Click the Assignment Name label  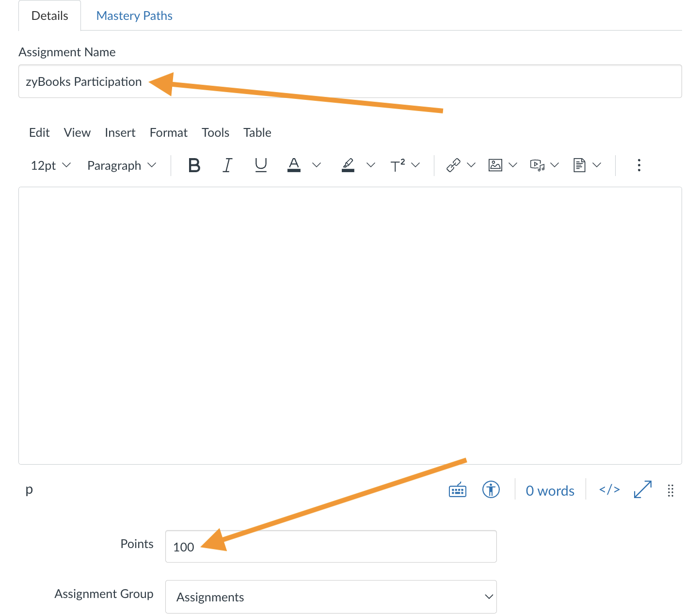pos(67,52)
